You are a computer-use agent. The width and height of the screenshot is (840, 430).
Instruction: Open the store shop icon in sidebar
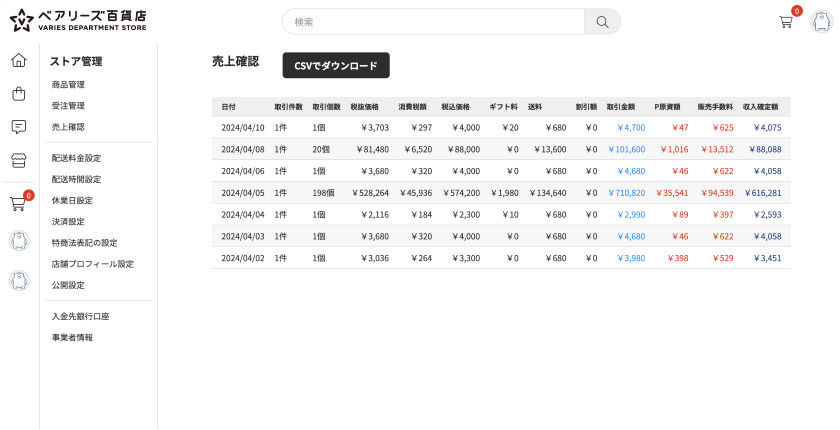click(x=19, y=160)
